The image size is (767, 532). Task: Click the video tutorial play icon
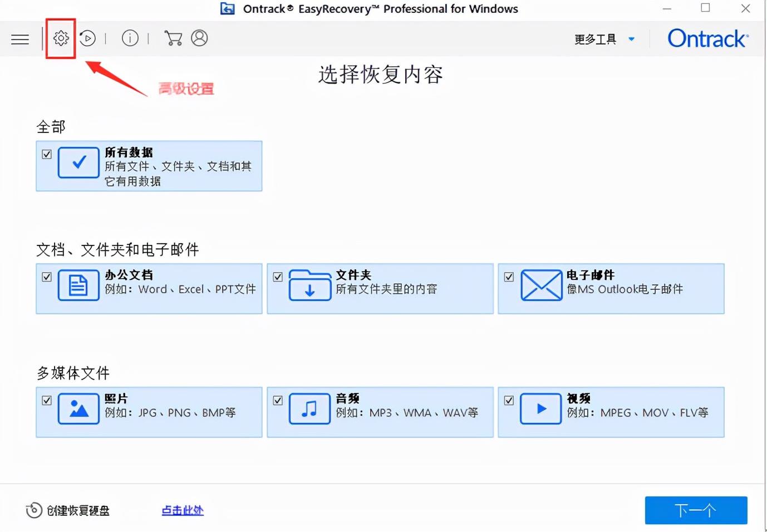(87, 38)
